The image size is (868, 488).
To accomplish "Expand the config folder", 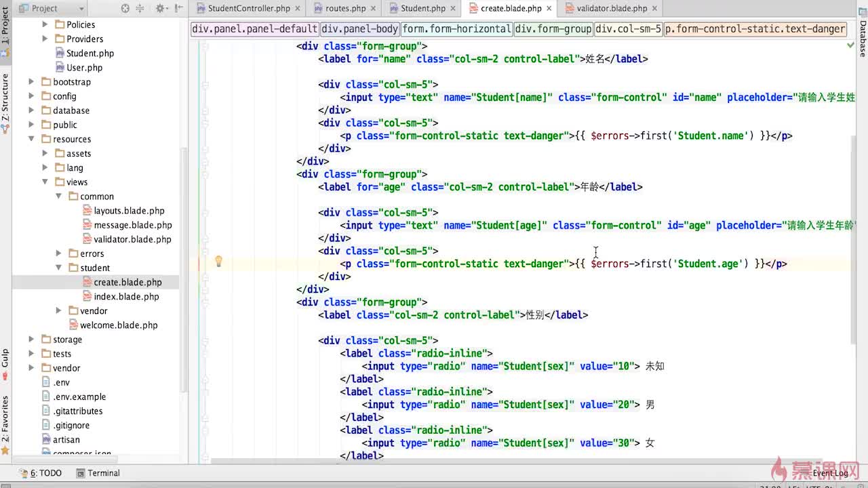I will point(31,96).
